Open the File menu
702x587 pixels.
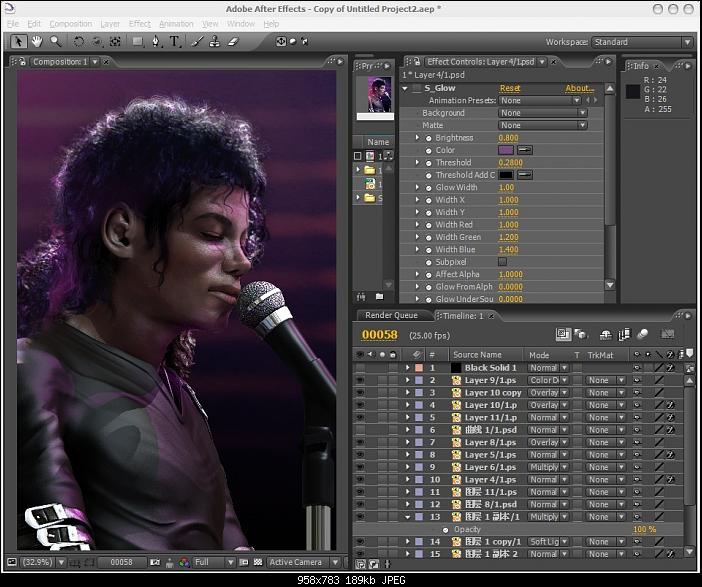click(x=13, y=24)
